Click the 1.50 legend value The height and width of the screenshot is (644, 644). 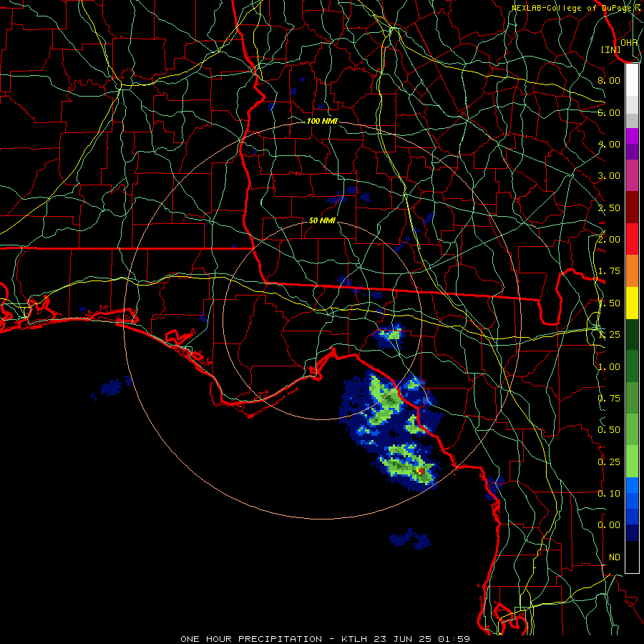(x=609, y=303)
